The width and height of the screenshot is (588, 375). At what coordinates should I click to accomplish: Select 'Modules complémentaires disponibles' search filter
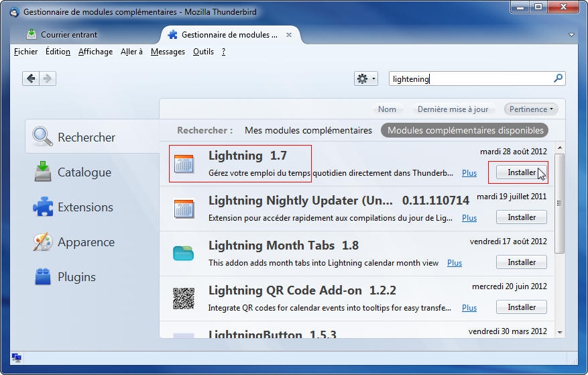[x=465, y=130]
